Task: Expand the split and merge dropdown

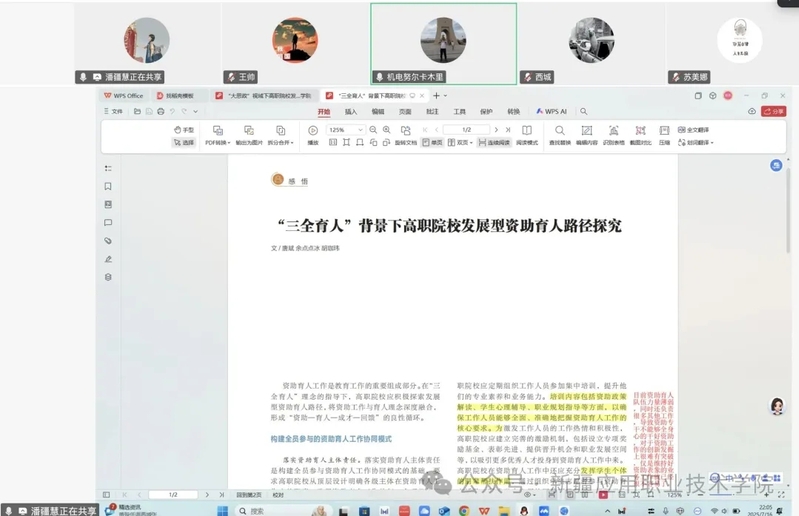Action: [280, 143]
